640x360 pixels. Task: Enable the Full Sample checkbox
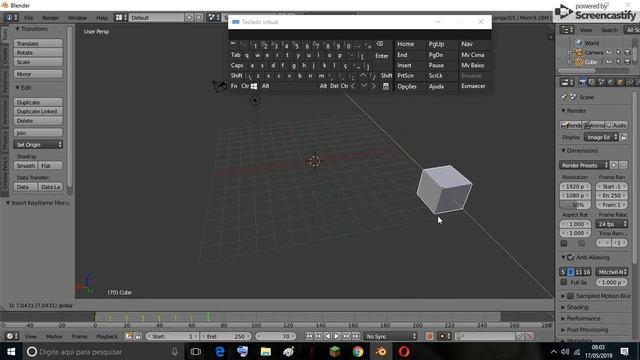click(x=564, y=282)
